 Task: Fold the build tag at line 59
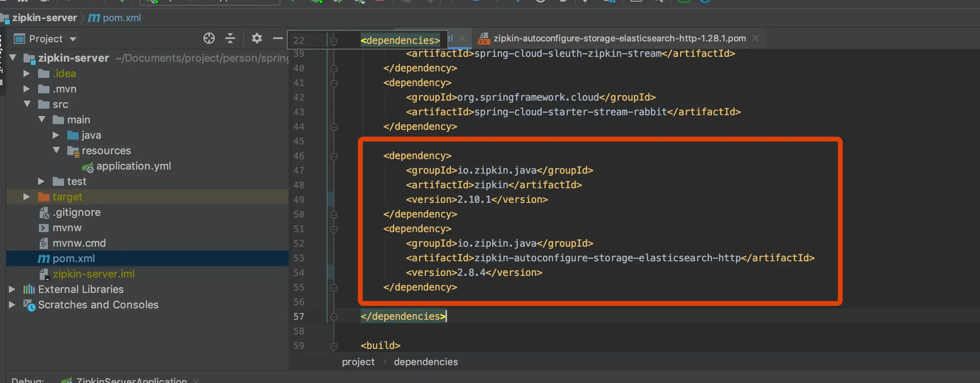tap(334, 346)
